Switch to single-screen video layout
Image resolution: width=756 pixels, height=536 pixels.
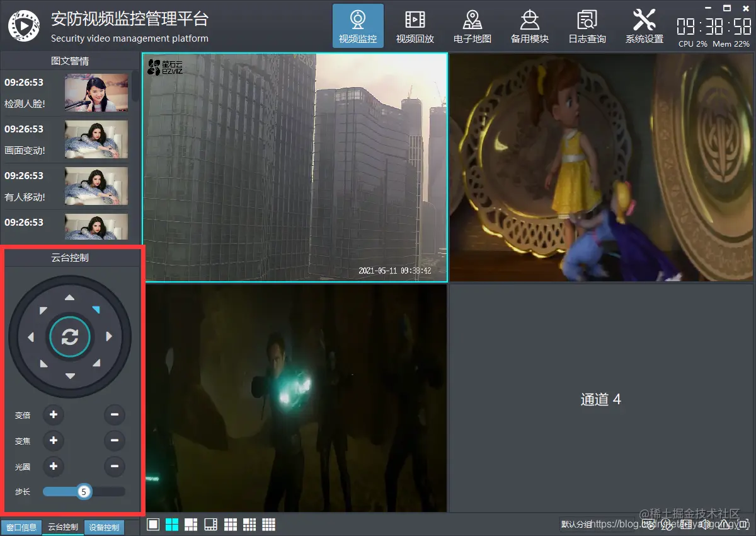click(152, 524)
